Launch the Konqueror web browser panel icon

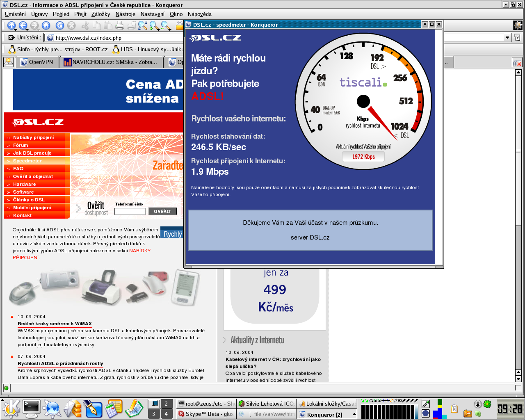[x=52, y=409]
